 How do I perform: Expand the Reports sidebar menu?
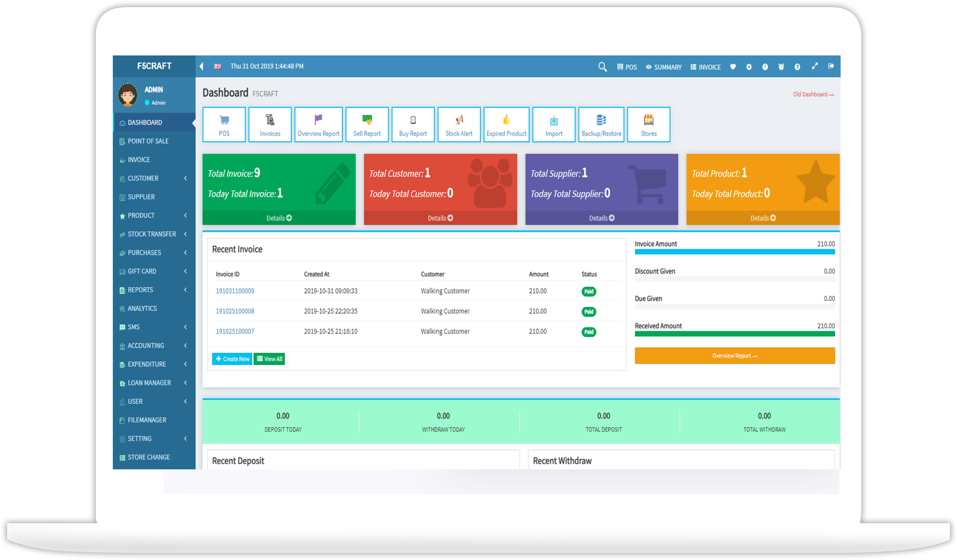(x=154, y=290)
